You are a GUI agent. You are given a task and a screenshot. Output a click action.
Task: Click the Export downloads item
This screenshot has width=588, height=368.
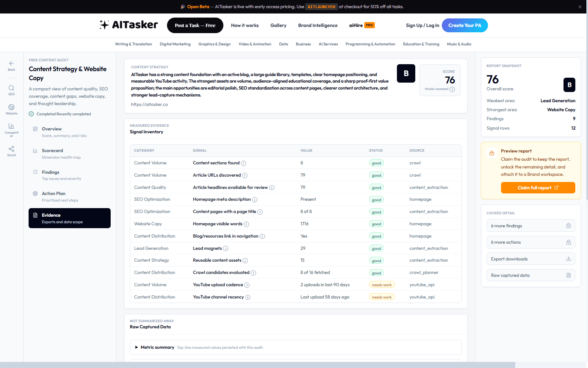click(x=531, y=259)
